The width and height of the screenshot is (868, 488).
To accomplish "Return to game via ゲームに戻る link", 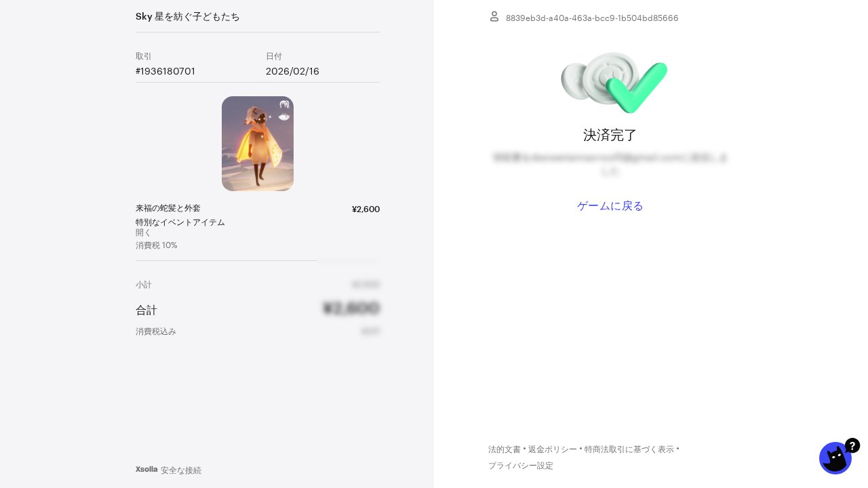I will point(610,205).
